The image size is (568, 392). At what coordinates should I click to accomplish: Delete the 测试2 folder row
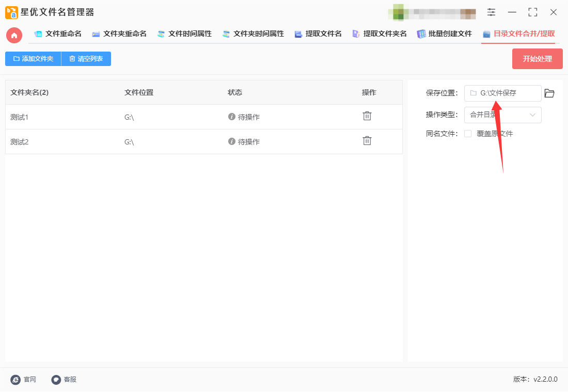[x=367, y=140]
